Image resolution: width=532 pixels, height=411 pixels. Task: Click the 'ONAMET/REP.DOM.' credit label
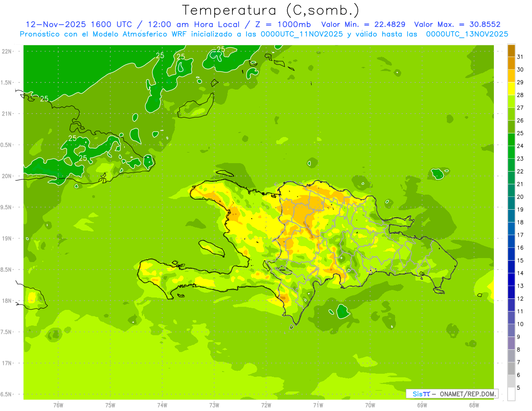click(467, 394)
